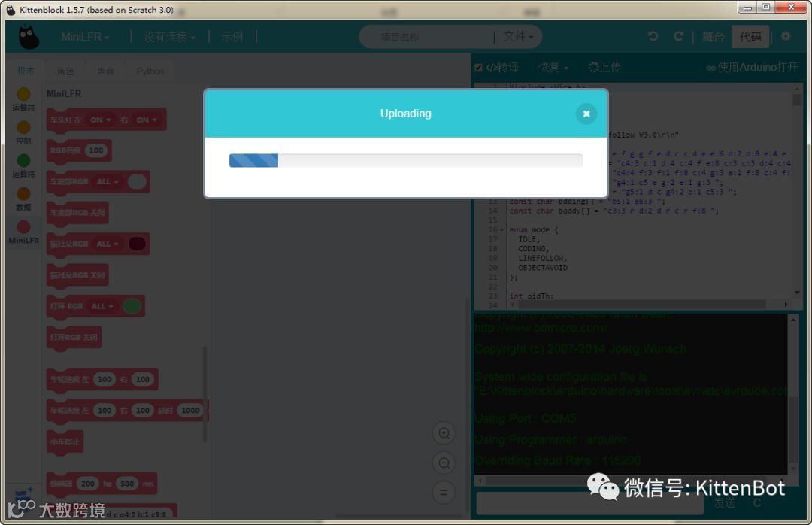Select the 数据 category circle
The image size is (812, 525).
coord(23,194)
